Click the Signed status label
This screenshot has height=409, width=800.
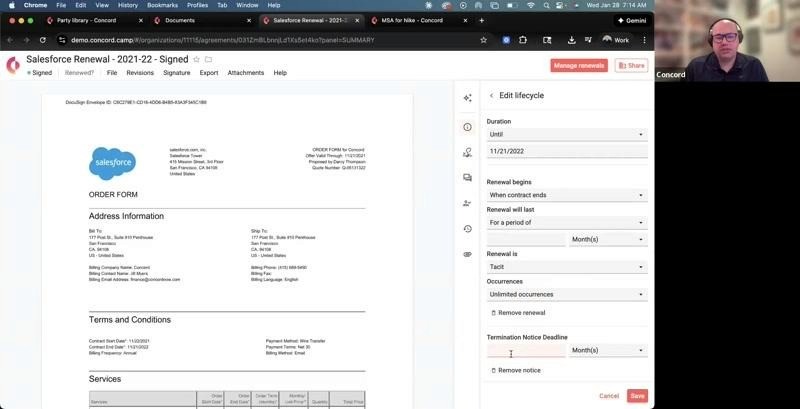[40, 73]
